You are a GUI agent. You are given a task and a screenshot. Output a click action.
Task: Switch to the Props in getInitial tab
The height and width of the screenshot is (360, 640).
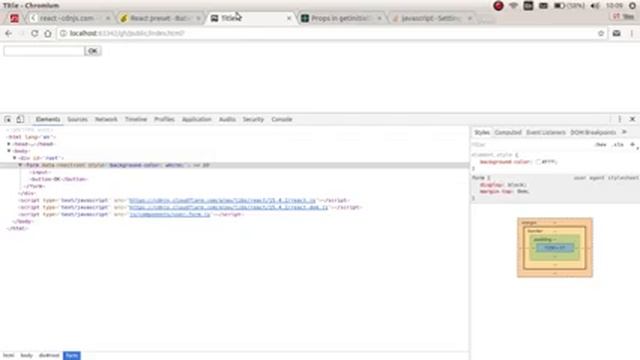click(340, 18)
